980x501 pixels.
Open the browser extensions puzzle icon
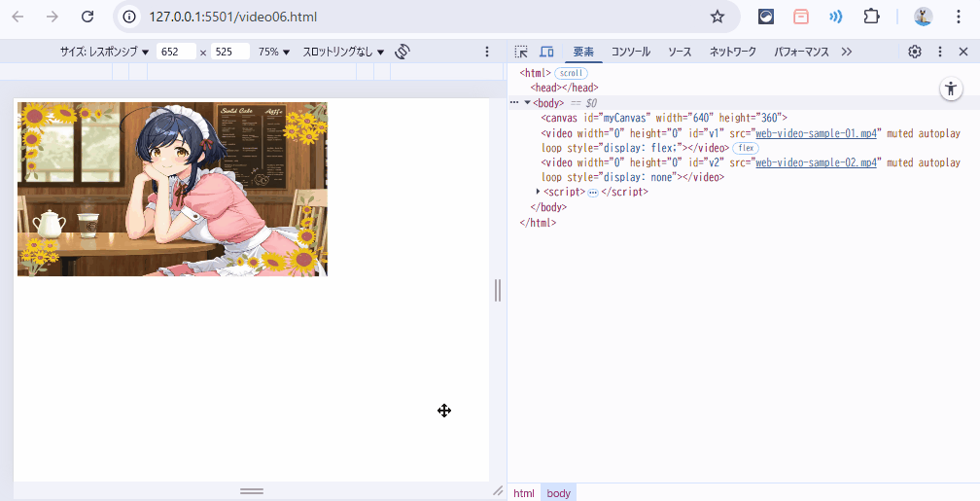[x=871, y=17]
